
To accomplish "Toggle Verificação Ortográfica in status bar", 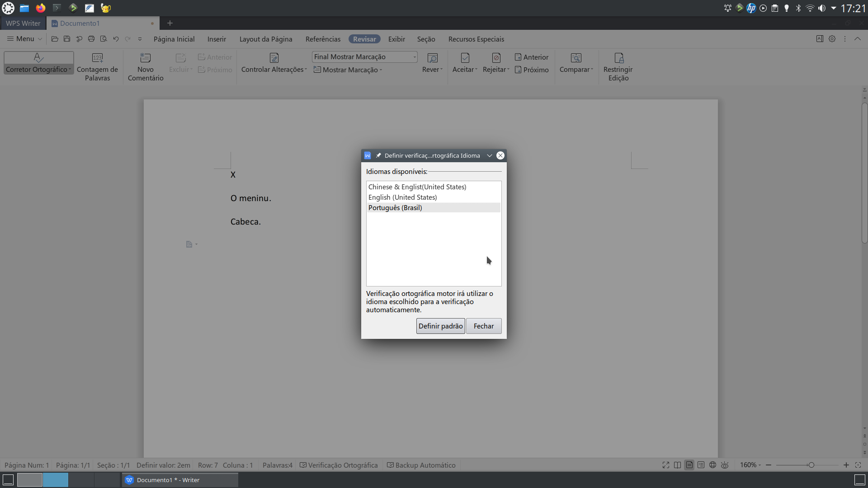I will click(339, 465).
